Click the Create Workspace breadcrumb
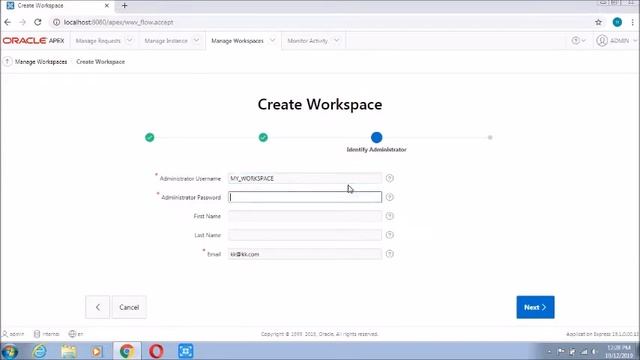640x360 pixels. pos(100,62)
